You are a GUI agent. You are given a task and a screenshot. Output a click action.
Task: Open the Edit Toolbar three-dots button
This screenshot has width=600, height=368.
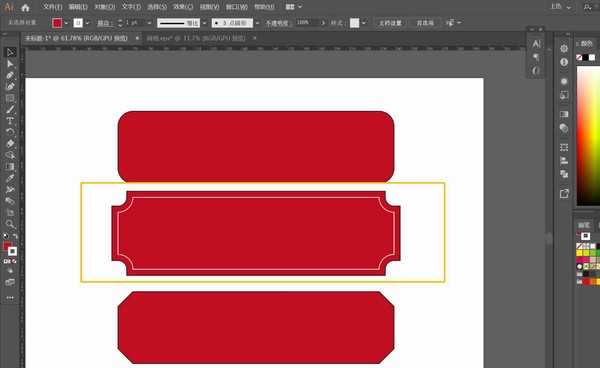pos(10,297)
